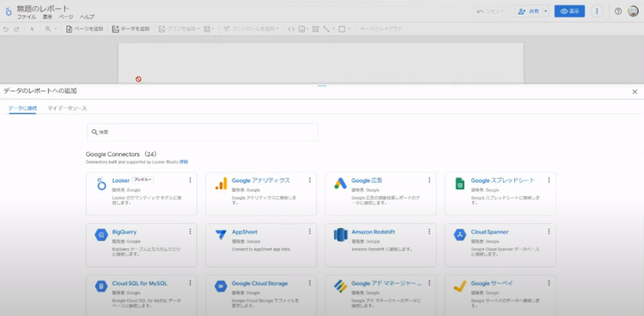Click the blue 表示 view button
Screen dimensions: 644x316
point(570,11)
